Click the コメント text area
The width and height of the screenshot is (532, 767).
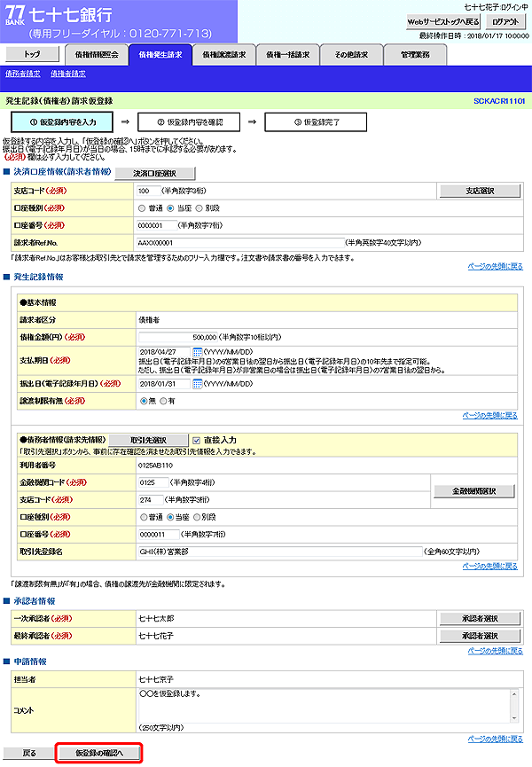click(x=325, y=705)
